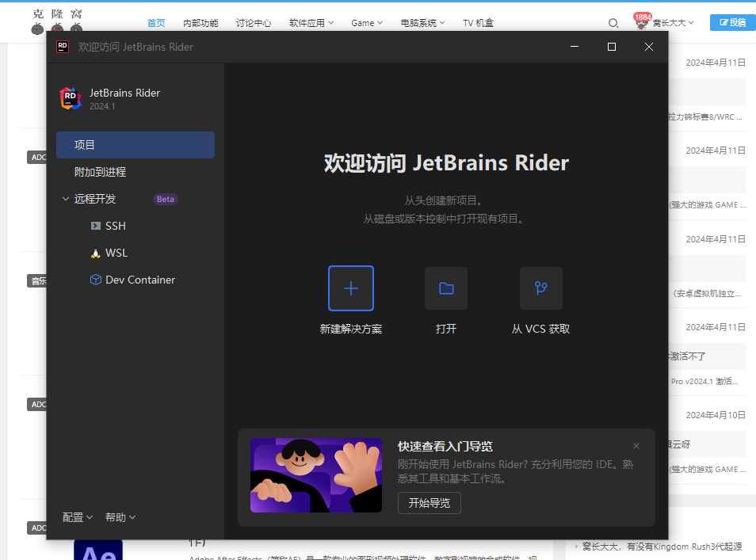Image resolution: width=756 pixels, height=560 pixels.
Task: Click the onboarding tour illustration thumbnail
Action: pos(316,475)
